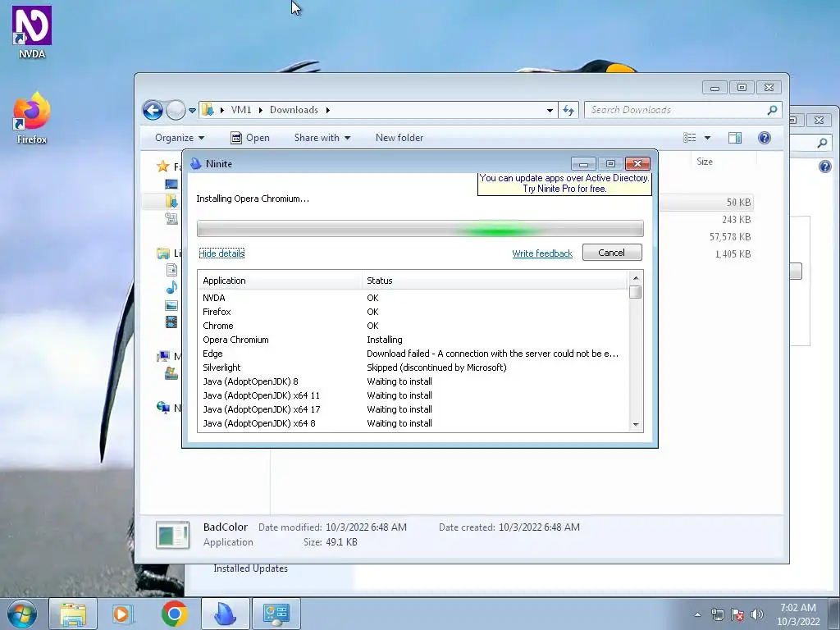840x630 pixels.
Task: Refresh the Downloads folder view
Action: [568, 111]
